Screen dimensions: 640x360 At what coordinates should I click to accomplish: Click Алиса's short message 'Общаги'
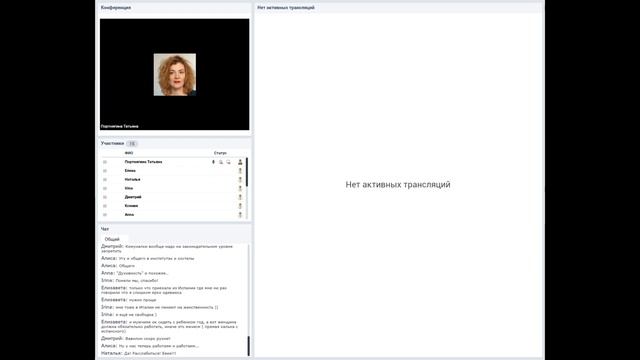(x=118, y=266)
